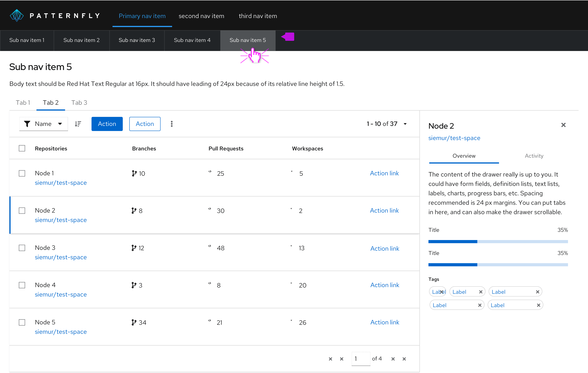Switch to Tab 3
The image size is (588, 373).
click(x=79, y=103)
